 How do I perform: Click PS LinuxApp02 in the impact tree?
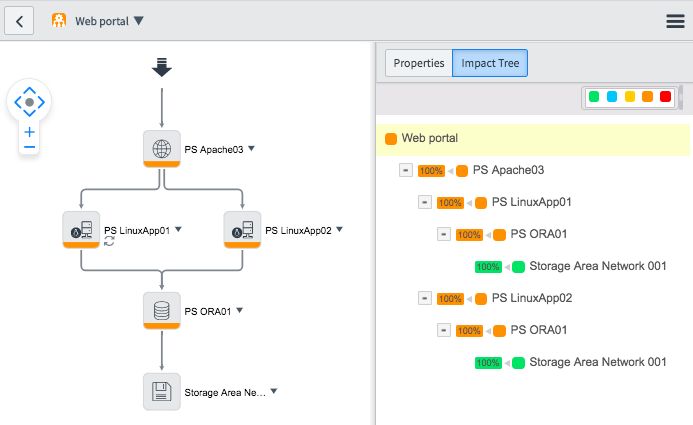click(x=532, y=298)
